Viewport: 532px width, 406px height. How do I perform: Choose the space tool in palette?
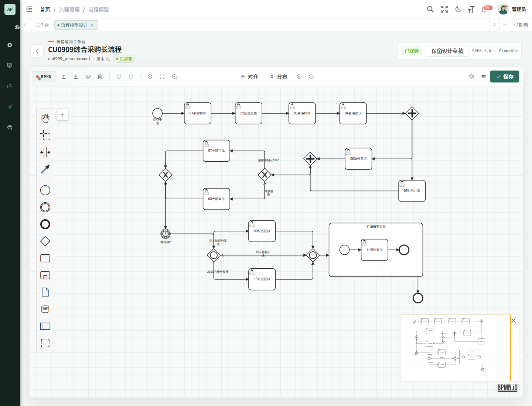point(45,152)
